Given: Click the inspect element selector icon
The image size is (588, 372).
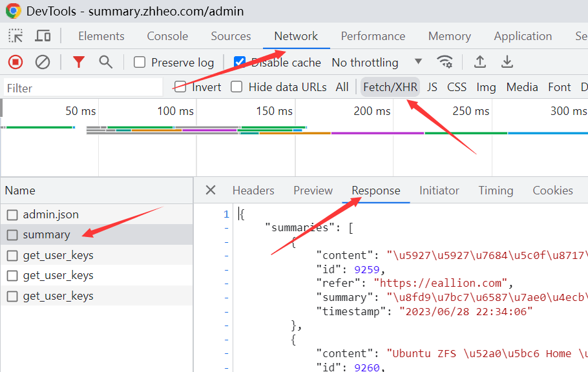Looking at the screenshot, I should [16, 36].
